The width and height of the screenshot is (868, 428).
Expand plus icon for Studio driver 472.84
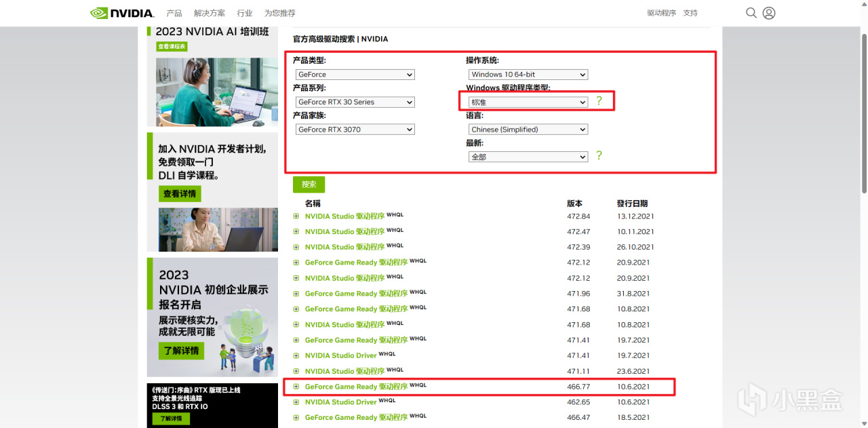[x=296, y=216]
